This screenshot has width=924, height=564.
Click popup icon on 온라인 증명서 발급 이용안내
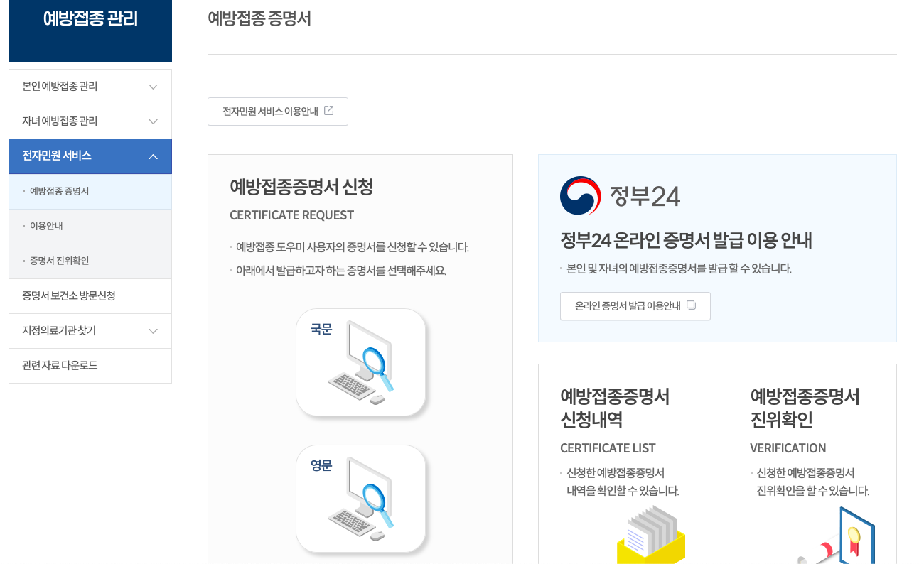[691, 305]
